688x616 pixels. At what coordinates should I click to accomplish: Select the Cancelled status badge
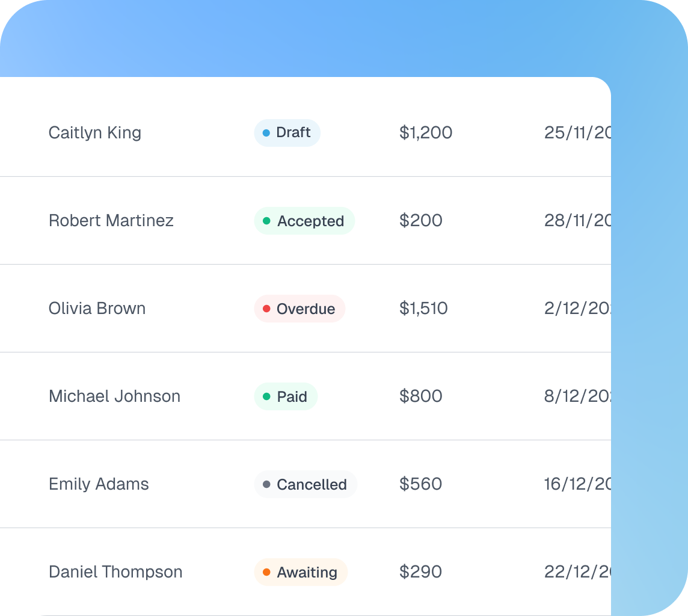306,484
